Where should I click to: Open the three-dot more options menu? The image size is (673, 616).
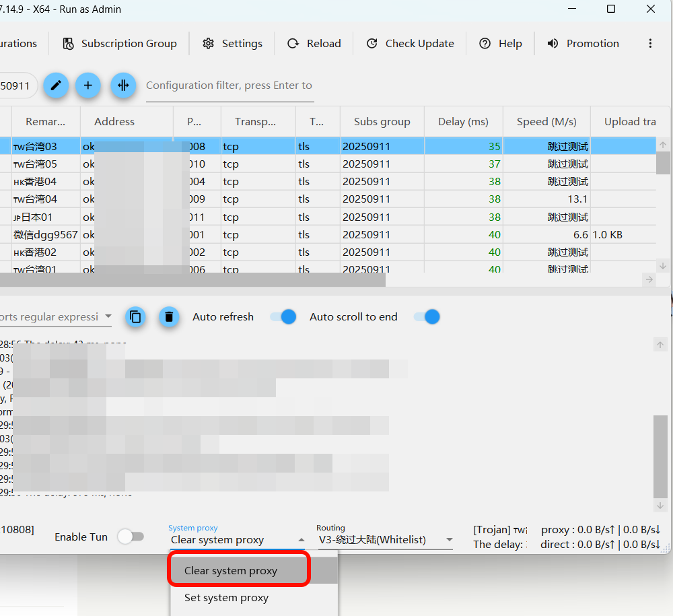(x=650, y=44)
